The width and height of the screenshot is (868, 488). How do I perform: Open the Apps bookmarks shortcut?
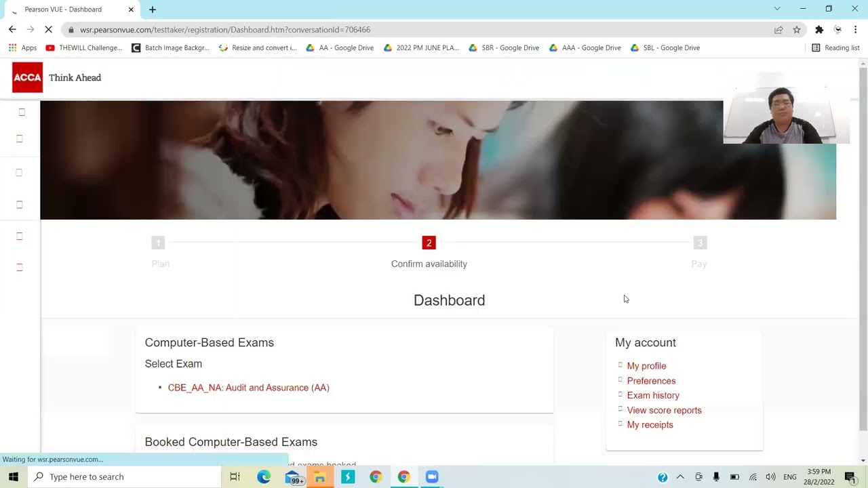click(22, 48)
